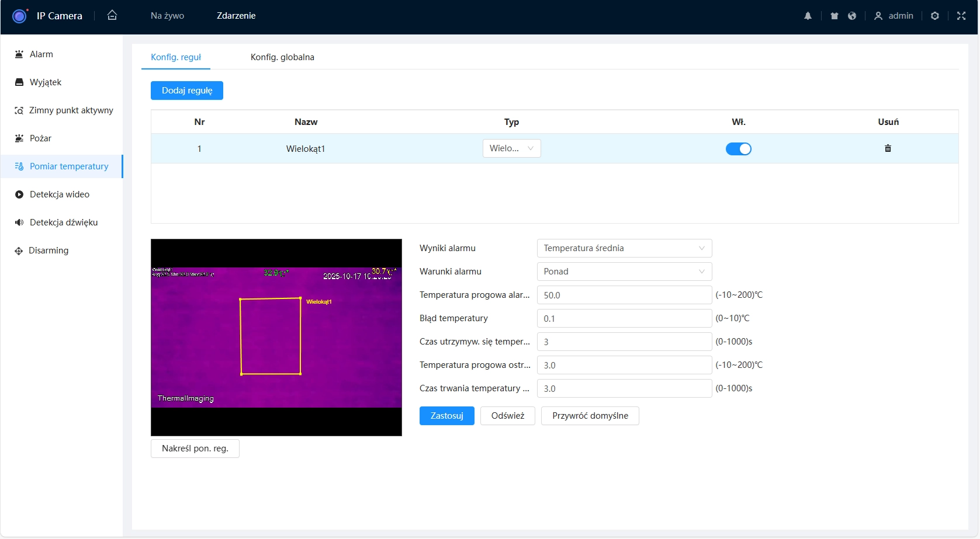
Task: Select Detekcja wideo in sidebar
Action: point(60,194)
